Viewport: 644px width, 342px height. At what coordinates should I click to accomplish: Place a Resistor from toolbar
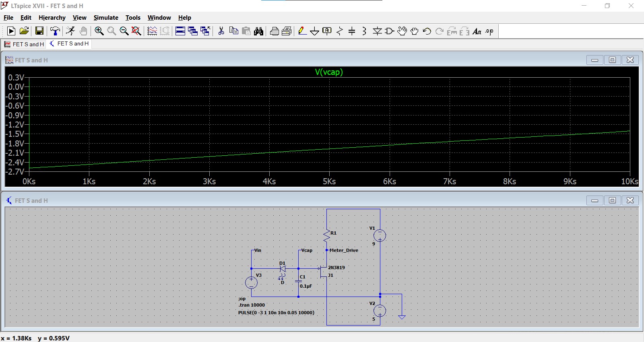click(x=340, y=31)
